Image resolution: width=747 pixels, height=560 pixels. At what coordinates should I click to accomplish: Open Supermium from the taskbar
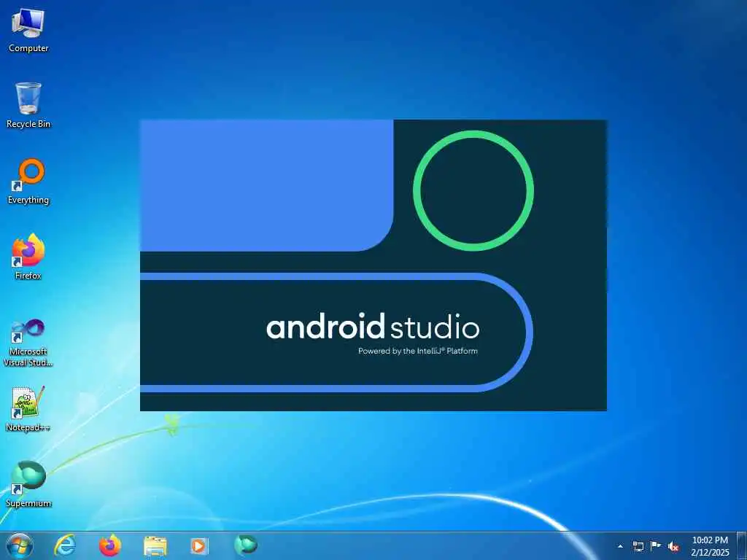click(x=246, y=545)
